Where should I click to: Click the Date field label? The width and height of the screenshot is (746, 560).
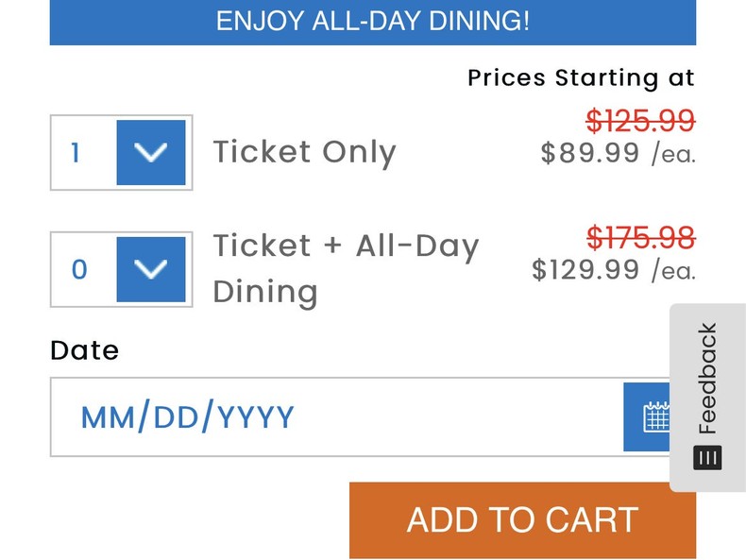pos(84,350)
